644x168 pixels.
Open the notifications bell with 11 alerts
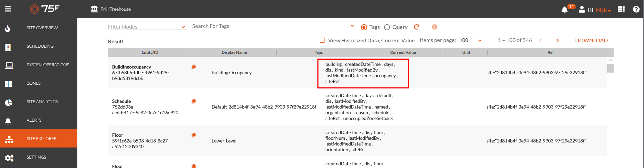(564, 10)
